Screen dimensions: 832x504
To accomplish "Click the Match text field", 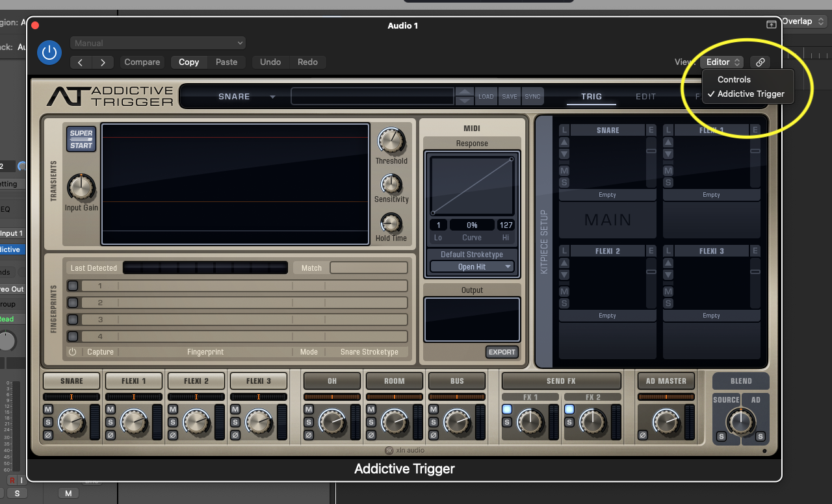I will click(369, 268).
